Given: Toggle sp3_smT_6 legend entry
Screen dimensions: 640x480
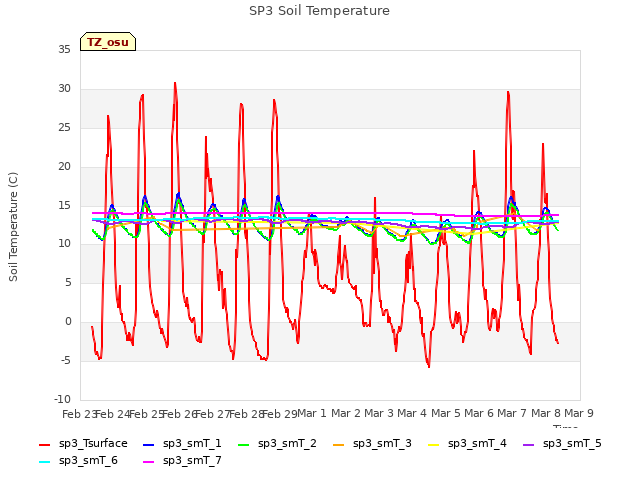Looking at the screenshot, I should click(x=78, y=460).
